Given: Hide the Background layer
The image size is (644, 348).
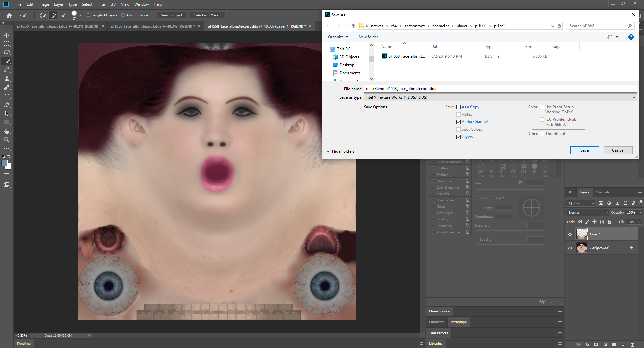Looking at the screenshot, I should coord(570,248).
